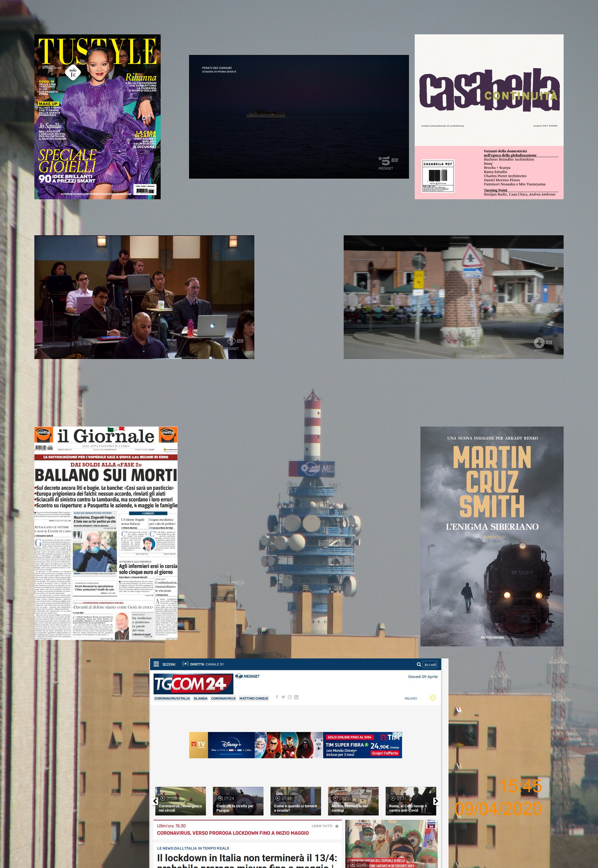Open Diretta Canale 51 live stream

(203, 664)
